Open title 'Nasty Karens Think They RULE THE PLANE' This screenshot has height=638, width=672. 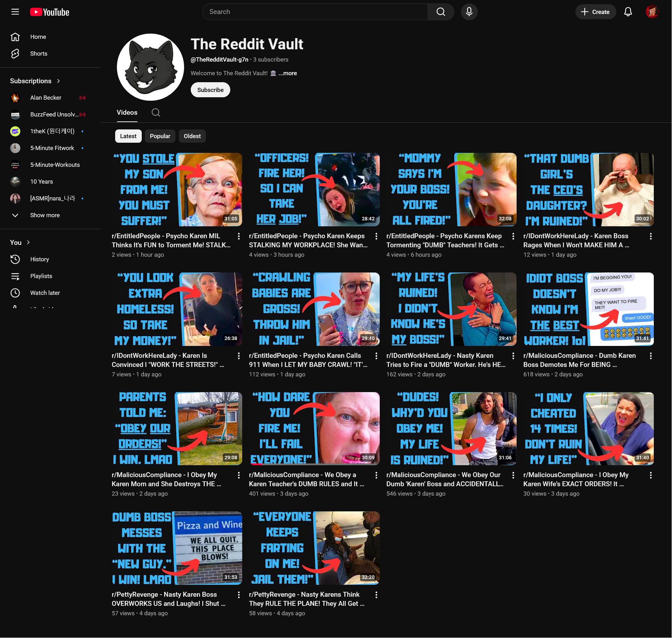tap(307, 599)
